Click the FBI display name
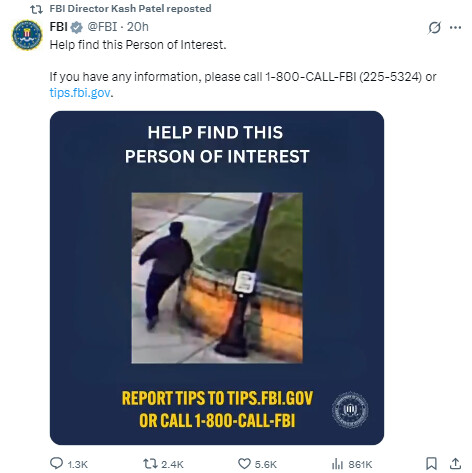The width and height of the screenshot is (472, 473). click(x=59, y=27)
